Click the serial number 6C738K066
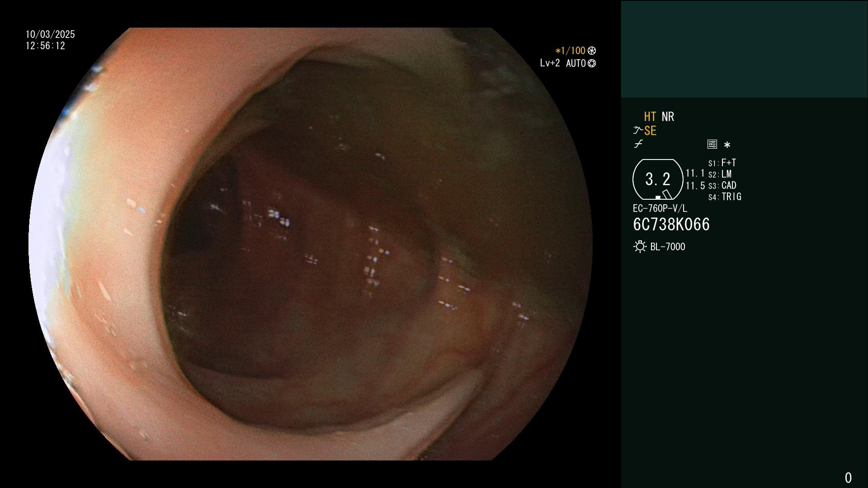This screenshot has height=488, width=868. 671,225
